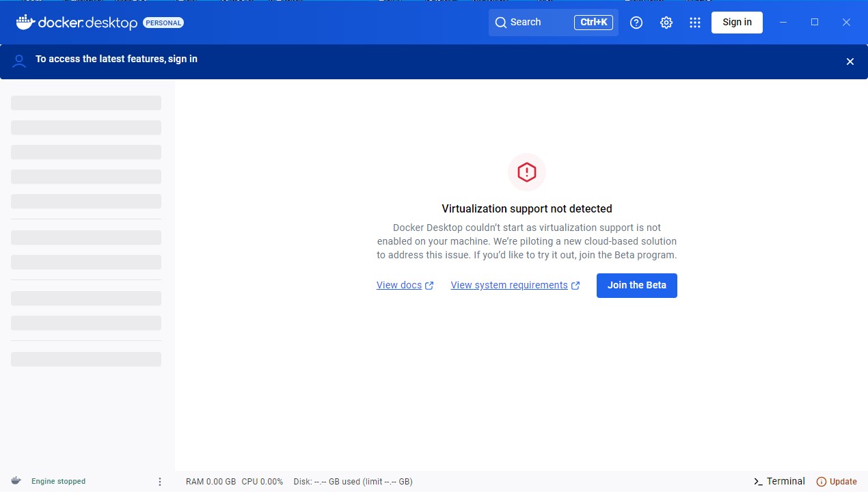Screen dimensions: 868x492
Task: Click the Ctrl+K shortcut badge
Action: point(593,23)
